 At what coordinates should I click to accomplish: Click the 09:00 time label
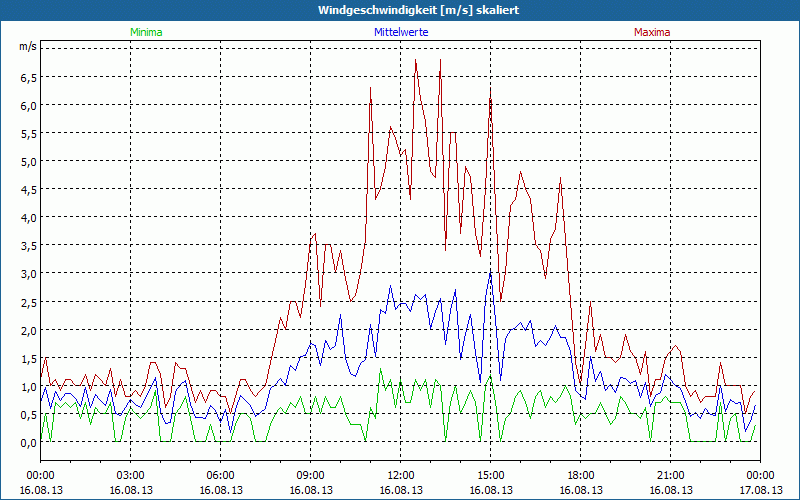311,476
